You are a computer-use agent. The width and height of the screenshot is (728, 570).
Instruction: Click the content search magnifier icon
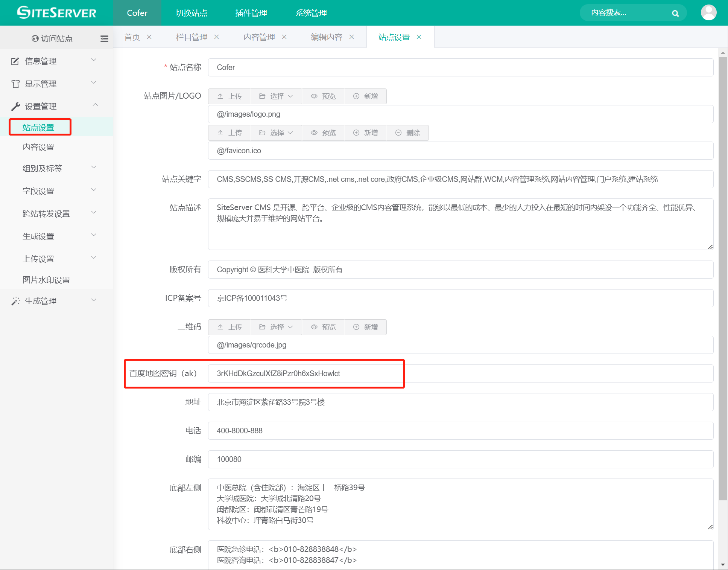click(x=675, y=14)
